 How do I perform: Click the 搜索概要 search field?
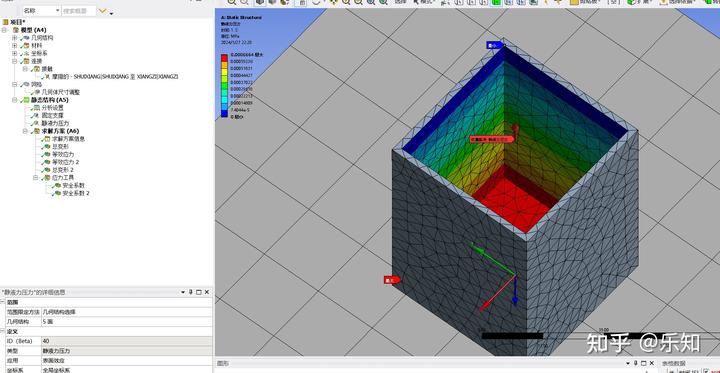[x=79, y=11]
